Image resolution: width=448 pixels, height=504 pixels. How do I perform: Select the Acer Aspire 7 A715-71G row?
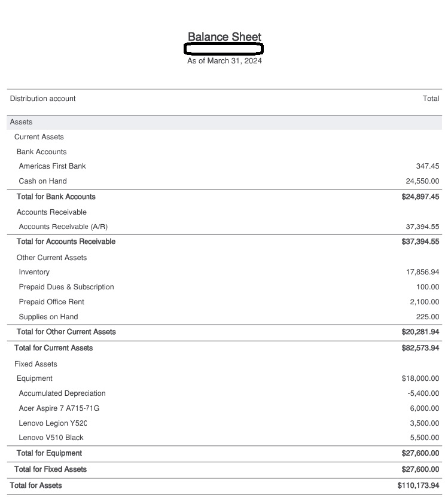(59, 408)
